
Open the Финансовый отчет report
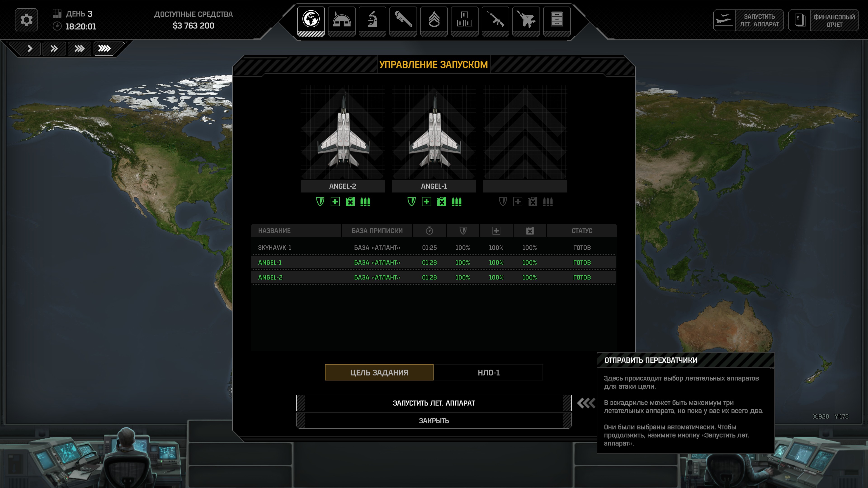point(823,21)
